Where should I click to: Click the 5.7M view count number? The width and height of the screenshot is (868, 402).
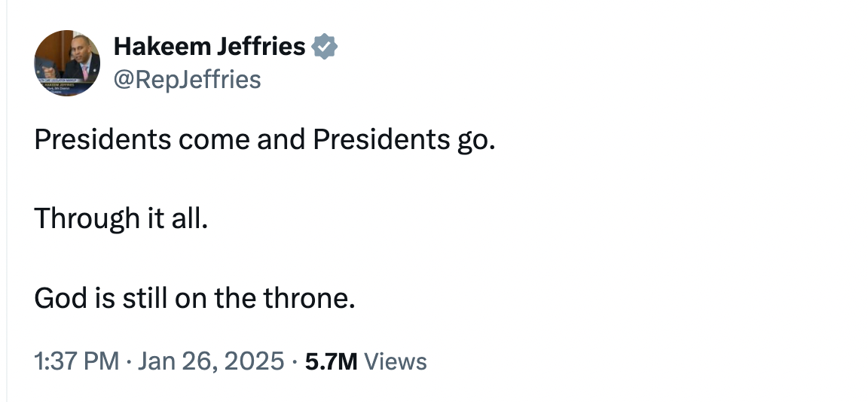tap(331, 361)
